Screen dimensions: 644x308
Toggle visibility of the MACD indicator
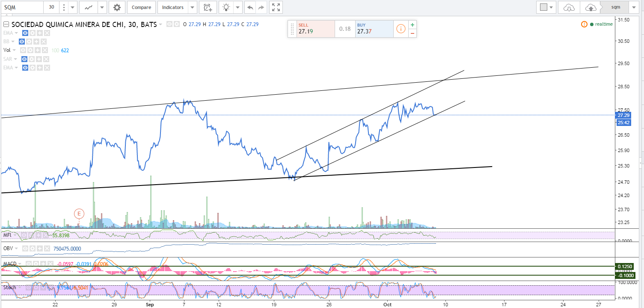pyautogui.click(x=28, y=264)
